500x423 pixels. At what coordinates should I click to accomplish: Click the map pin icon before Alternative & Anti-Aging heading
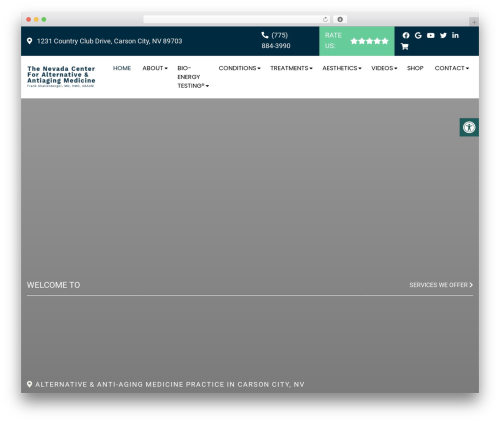point(29,384)
